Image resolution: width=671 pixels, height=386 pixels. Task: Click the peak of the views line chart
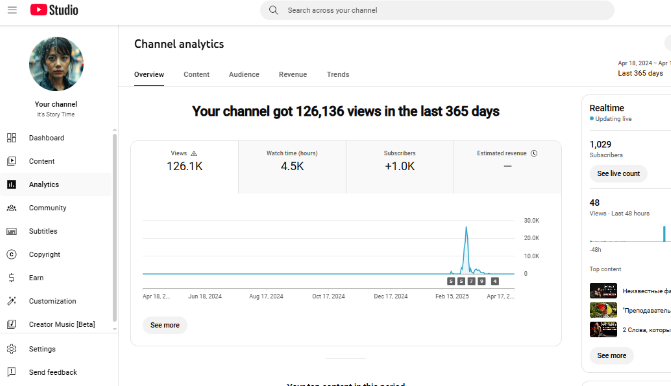click(x=466, y=227)
